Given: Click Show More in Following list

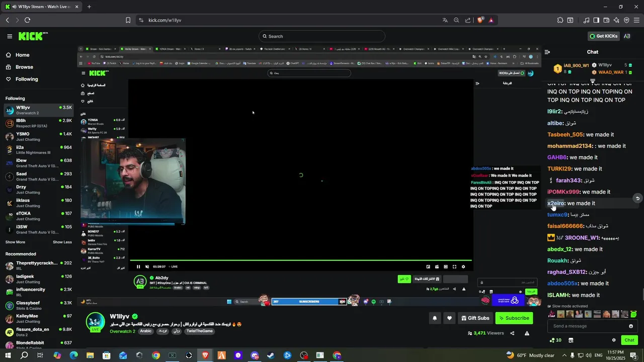Looking at the screenshot, I should [x=15, y=242].
